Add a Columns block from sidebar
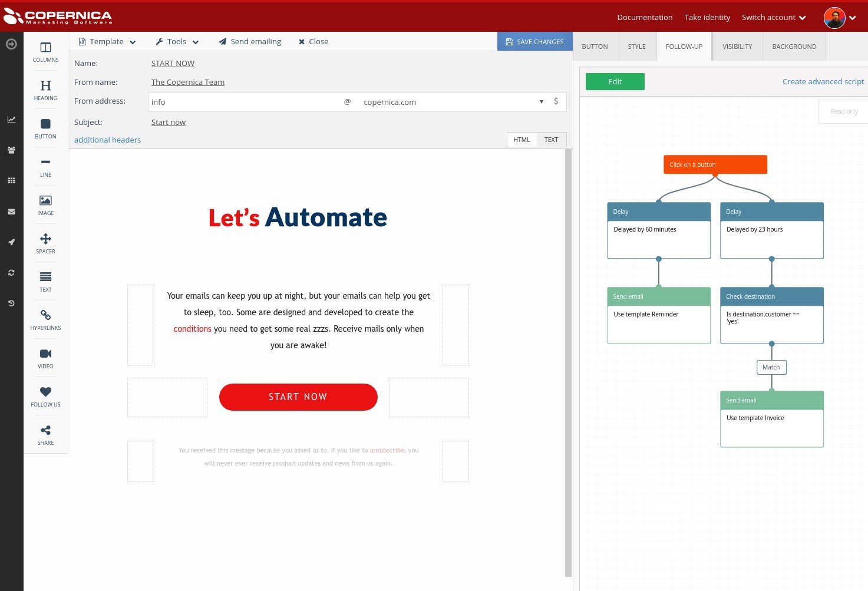 click(45, 52)
